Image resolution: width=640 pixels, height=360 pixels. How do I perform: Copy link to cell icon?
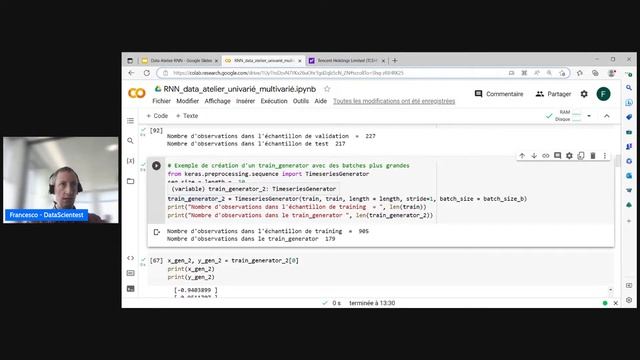[x=546, y=156]
